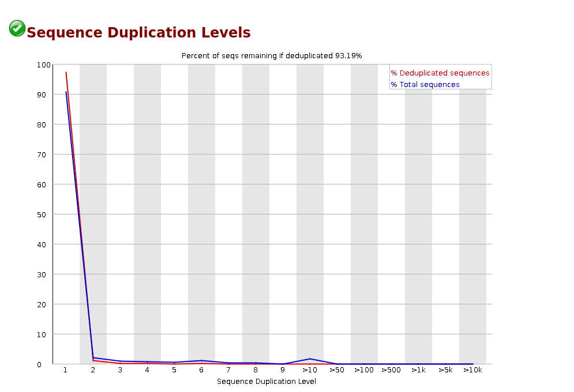
Task: Select the % Total sequences legend entry
Action: (425, 85)
